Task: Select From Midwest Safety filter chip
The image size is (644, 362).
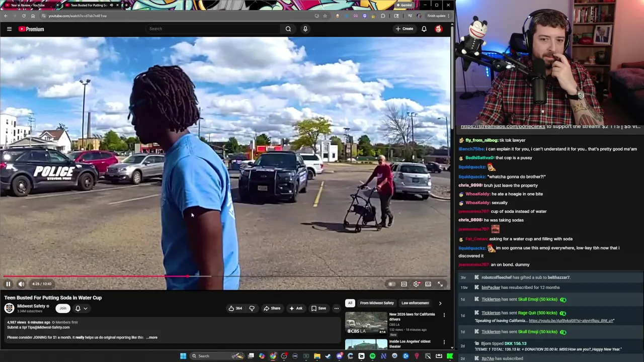Action: pos(377,303)
